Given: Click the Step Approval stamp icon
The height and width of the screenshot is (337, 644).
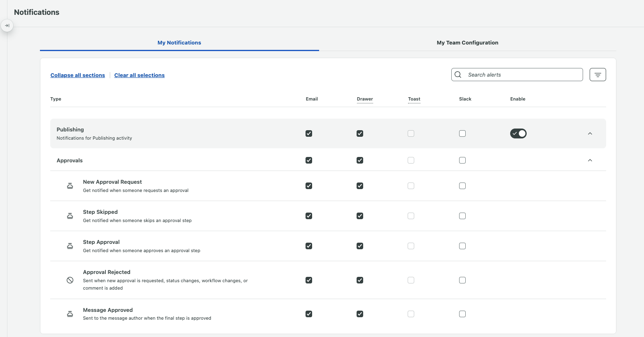Looking at the screenshot, I should click(70, 246).
